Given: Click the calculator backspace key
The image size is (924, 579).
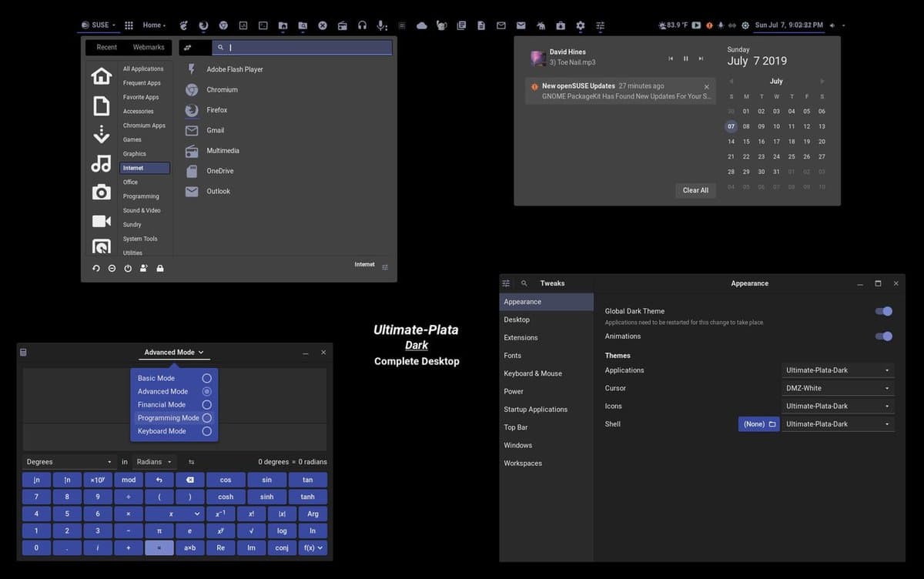Looking at the screenshot, I should [x=189, y=480].
